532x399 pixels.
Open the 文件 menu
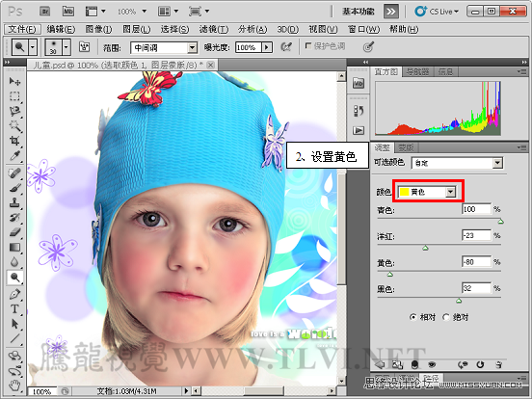(22, 29)
